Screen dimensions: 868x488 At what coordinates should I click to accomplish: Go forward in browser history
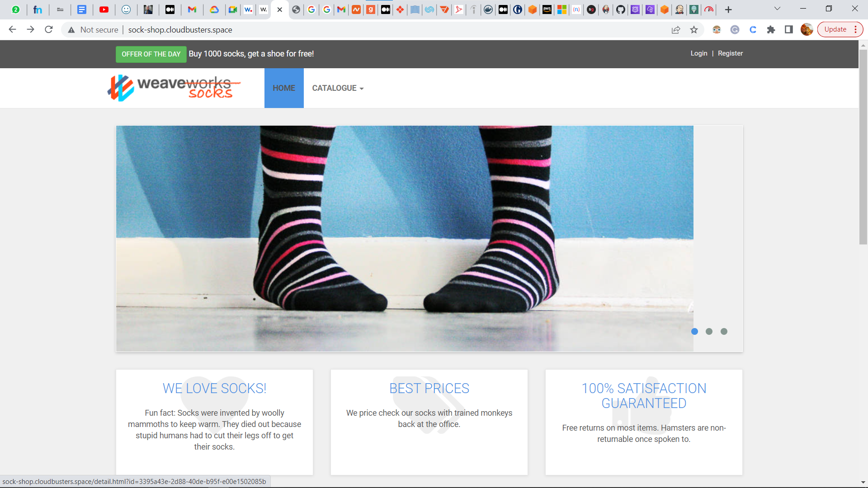tap(30, 29)
